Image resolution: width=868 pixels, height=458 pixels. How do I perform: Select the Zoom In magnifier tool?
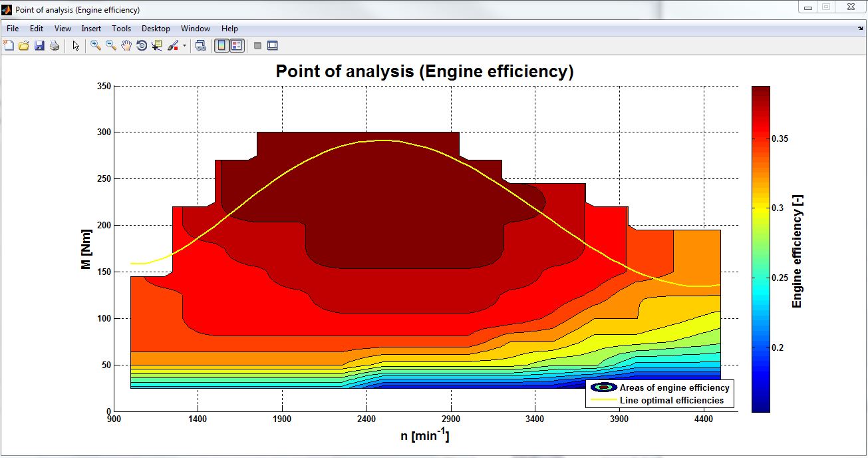click(x=96, y=45)
